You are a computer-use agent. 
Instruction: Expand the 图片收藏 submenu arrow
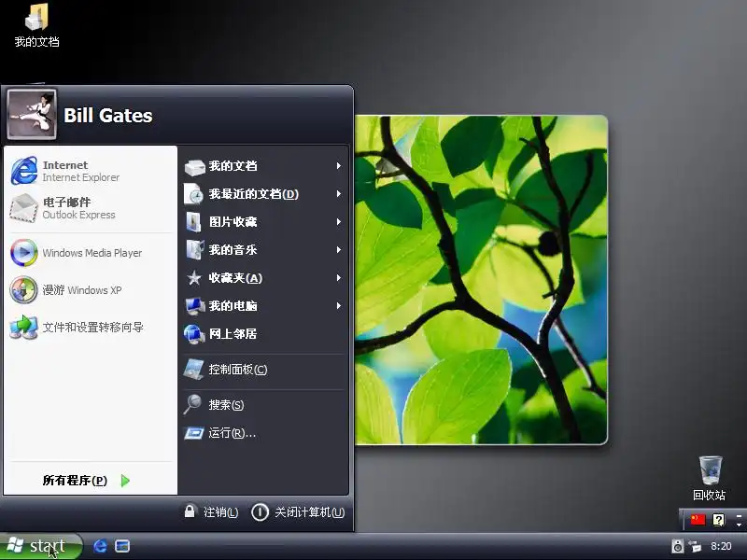[338, 221]
